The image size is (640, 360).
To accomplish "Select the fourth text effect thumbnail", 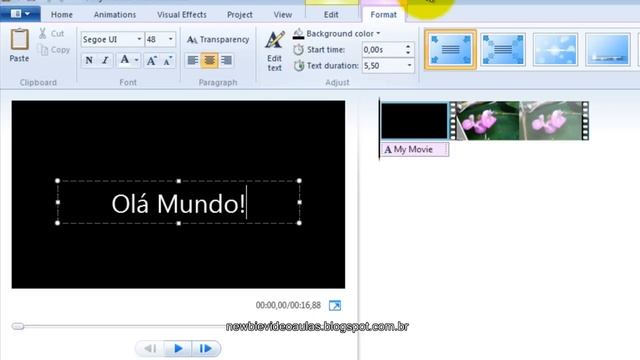I will click(x=608, y=50).
